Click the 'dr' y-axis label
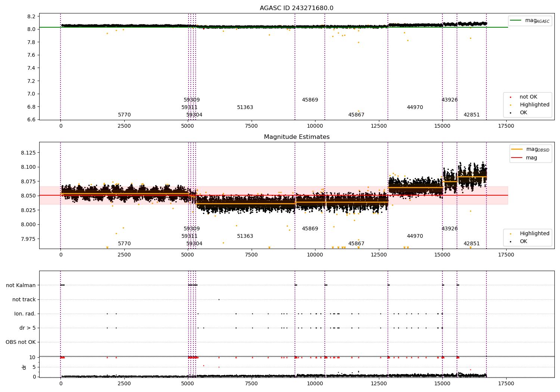 [24, 367]
